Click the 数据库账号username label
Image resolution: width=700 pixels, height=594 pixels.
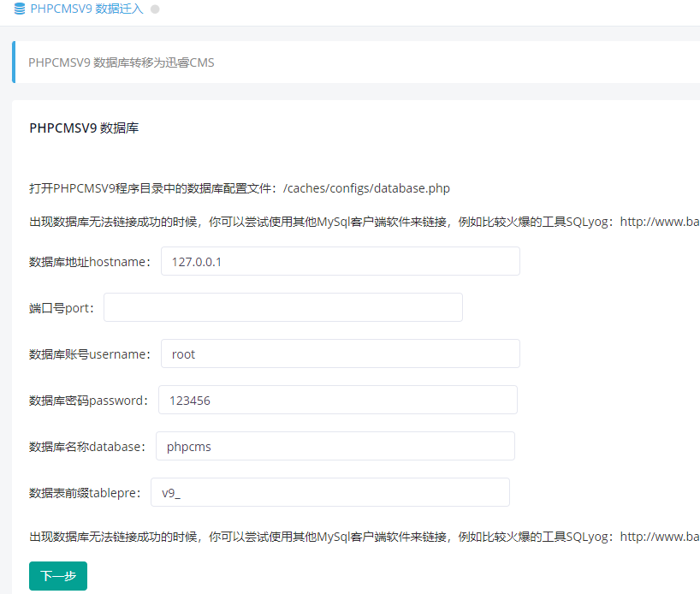click(90, 354)
